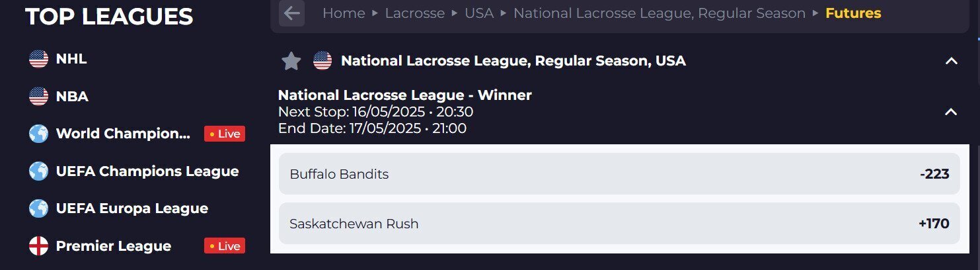Open USA breadcrumb link
This screenshot has height=270, width=980.
point(479,13)
